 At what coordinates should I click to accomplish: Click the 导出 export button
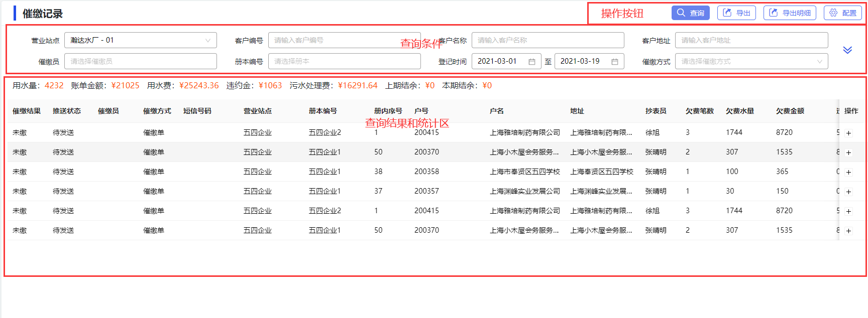(736, 13)
